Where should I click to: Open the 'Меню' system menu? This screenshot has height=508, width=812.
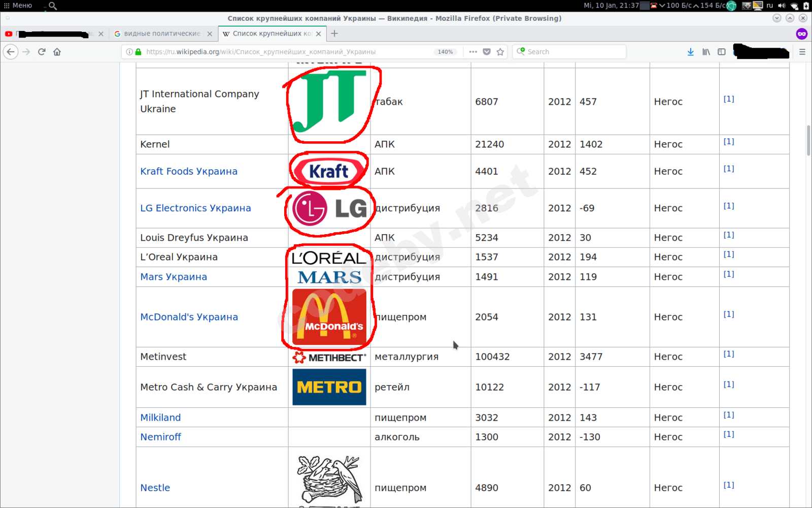coord(18,6)
